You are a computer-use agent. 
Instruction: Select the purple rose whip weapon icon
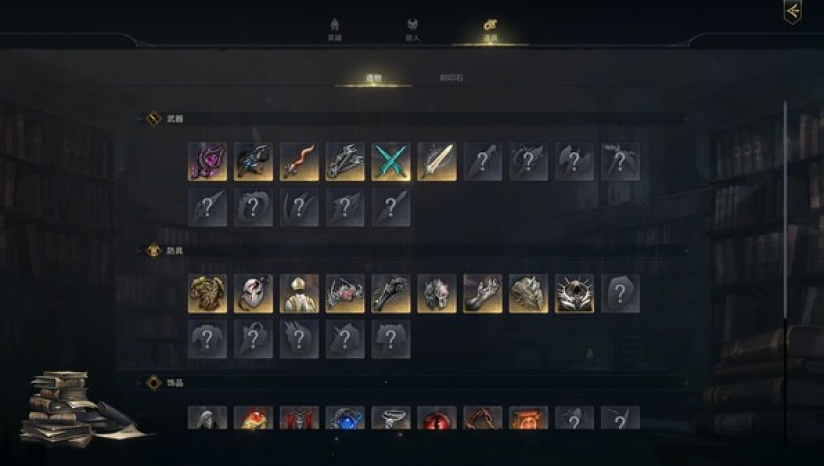(x=208, y=162)
